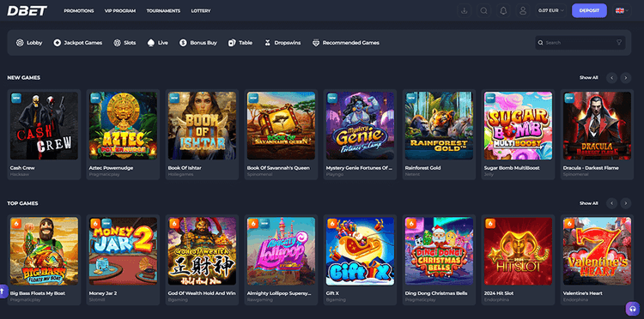This screenshot has height=319, width=644.
Task: Open God Of Wealth Hold And Win thumbnail
Action: pyautogui.click(x=202, y=251)
